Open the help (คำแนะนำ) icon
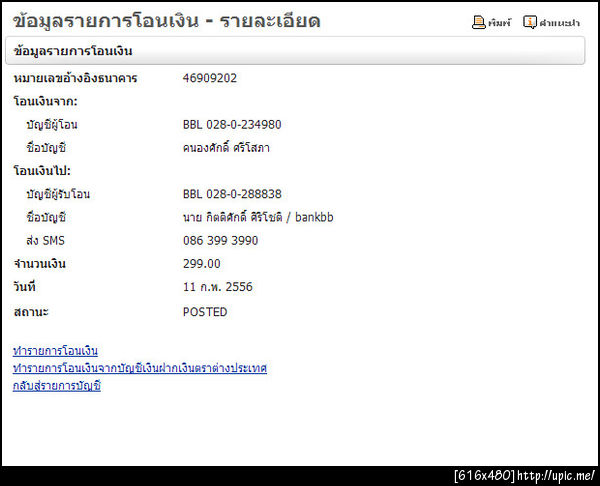Image resolution: width=600 pixels, height=486 pixels. tap(530, 22)
